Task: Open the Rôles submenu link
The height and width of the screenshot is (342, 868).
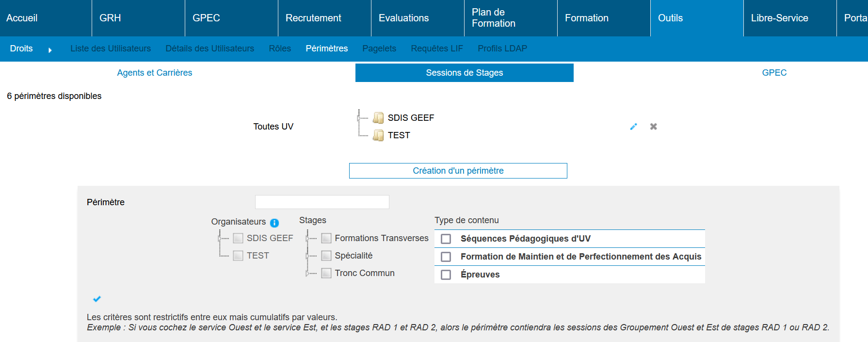Action: coord(280,49)
